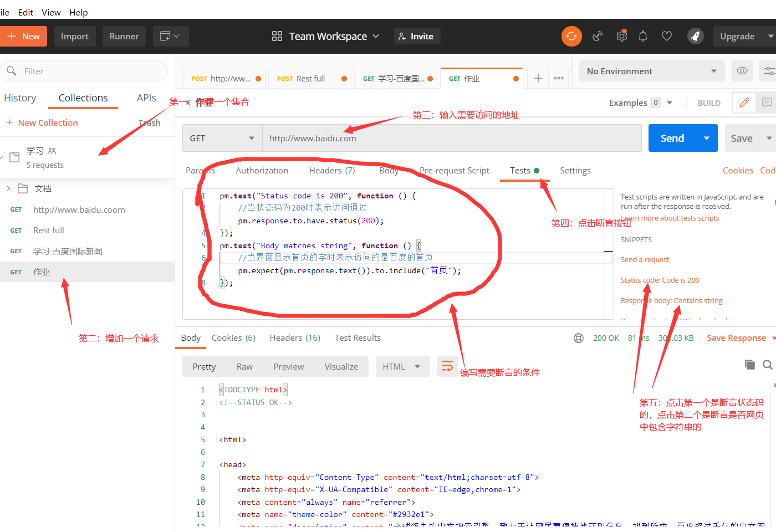The image size is (776, 532).
Task: Expand the 文档 folder chevron
Action: click(x=8, y=188)
